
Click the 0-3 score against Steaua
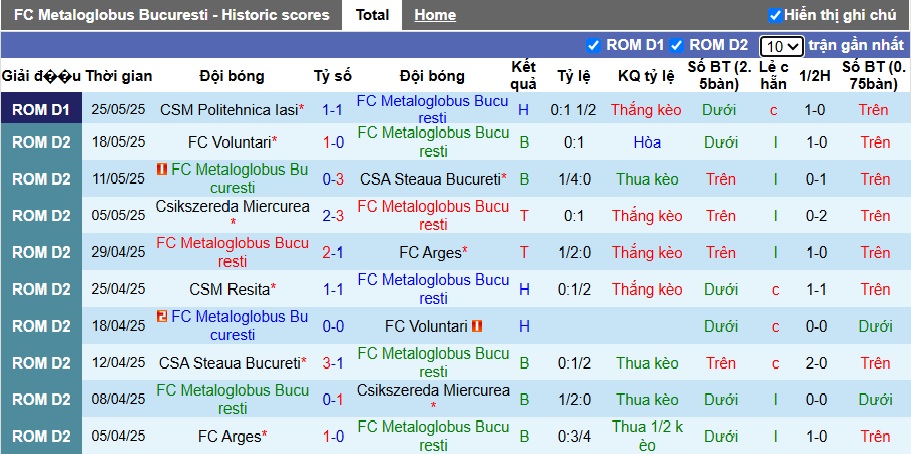coord(333,180)
